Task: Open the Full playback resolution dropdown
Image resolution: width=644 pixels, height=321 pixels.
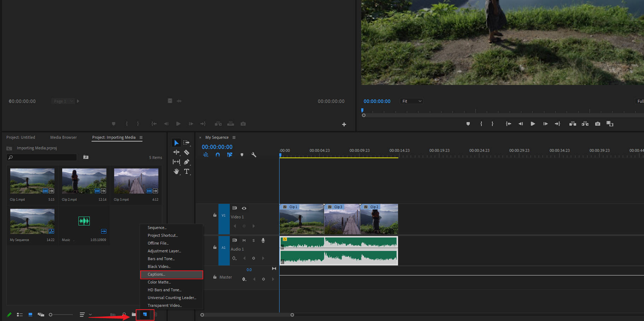Action: pos(640,101)
